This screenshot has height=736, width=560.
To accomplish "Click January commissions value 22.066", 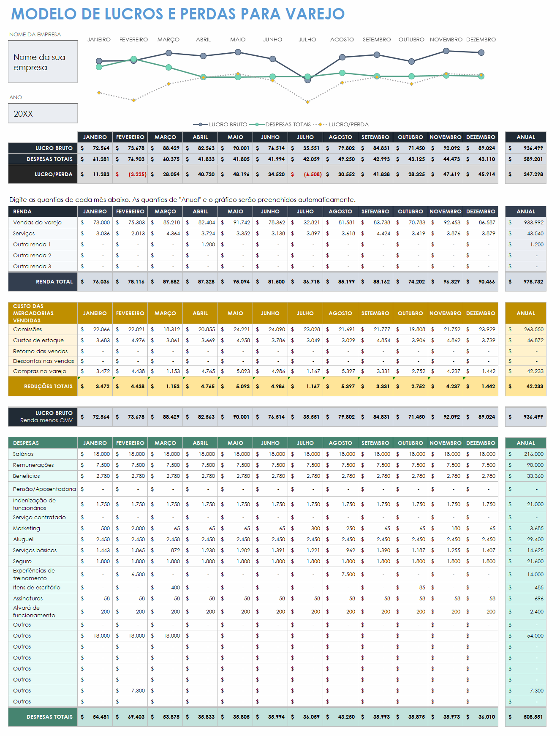I will coord(95,330).
